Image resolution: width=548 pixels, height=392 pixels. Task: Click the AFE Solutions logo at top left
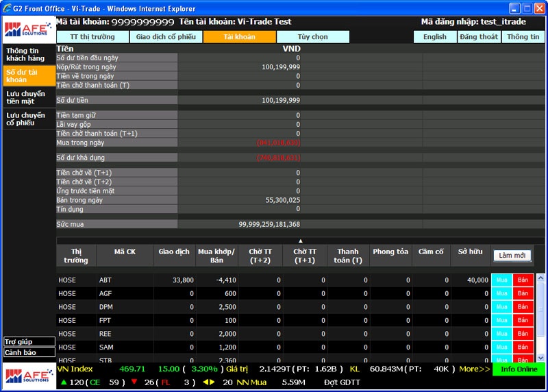(x=29, y=29)
